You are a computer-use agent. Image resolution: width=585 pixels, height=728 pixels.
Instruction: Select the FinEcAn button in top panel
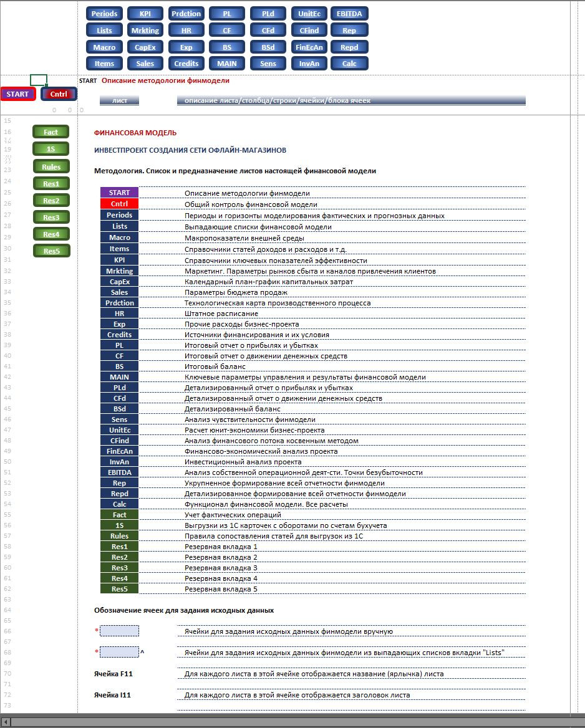309,47
